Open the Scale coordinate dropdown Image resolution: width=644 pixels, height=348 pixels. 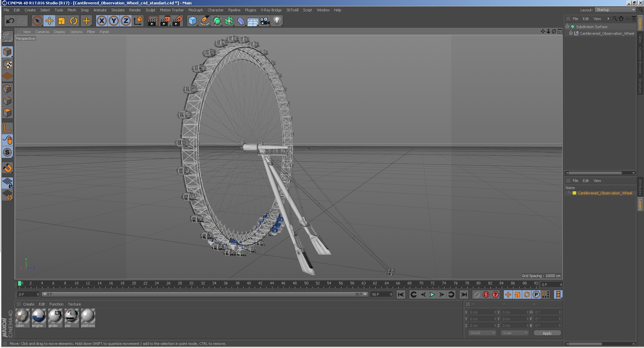515,333
